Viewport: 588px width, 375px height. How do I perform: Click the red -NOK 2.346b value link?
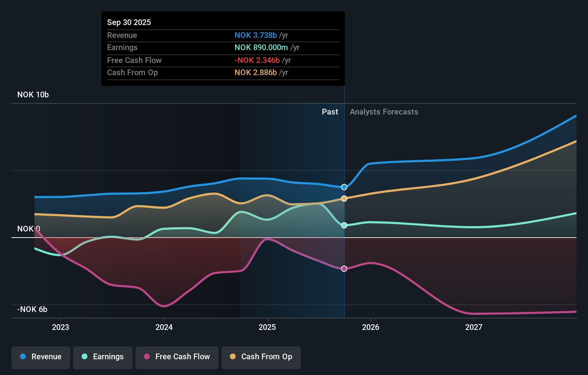pyautogui.click(x=256, y=60)
